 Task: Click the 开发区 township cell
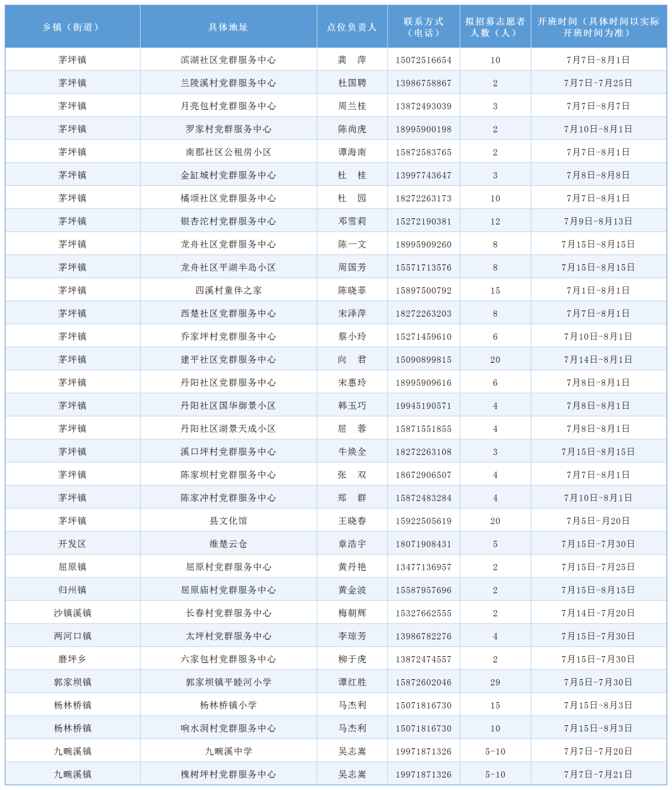72,544
